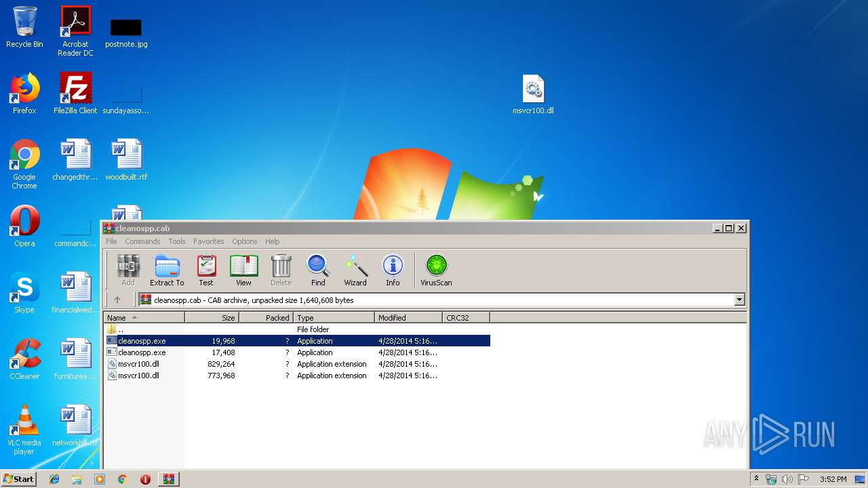Select the FileZilla Client desktop icon
This screenshot has height=488, width=868.
click(x=75, y=94)
